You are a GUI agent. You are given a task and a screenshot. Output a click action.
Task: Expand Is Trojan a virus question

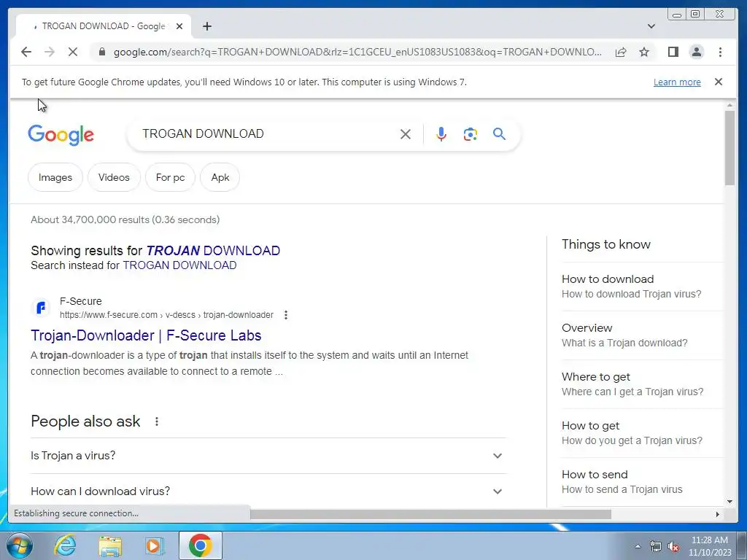268,456
